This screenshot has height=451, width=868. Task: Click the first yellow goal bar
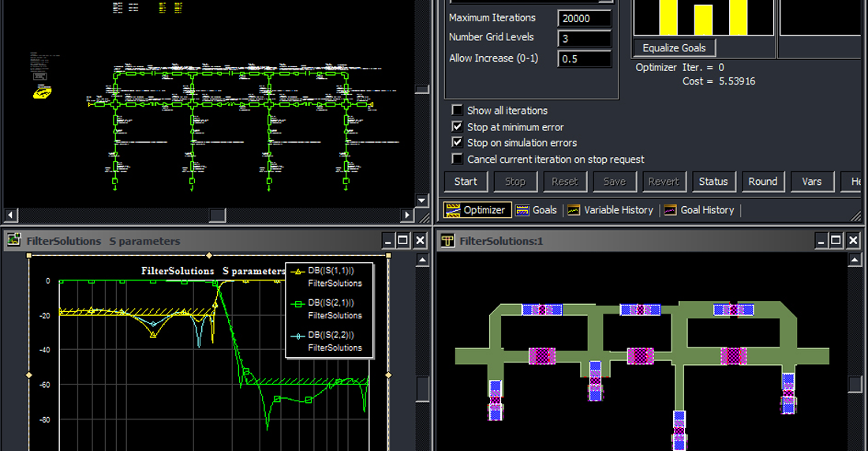pyautogui.click(x=668, y=17)
